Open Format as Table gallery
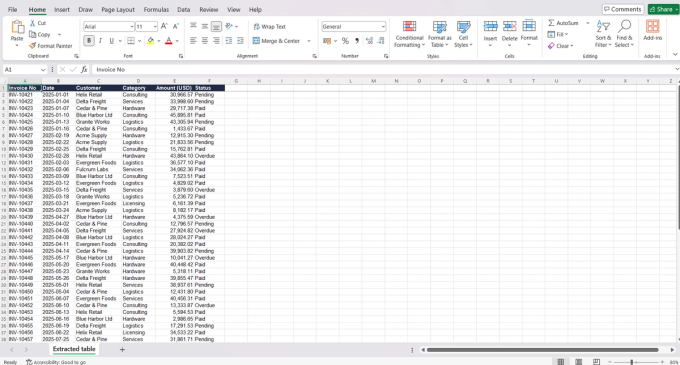Screen dimensions: 680x365 [x=440, y=34]
